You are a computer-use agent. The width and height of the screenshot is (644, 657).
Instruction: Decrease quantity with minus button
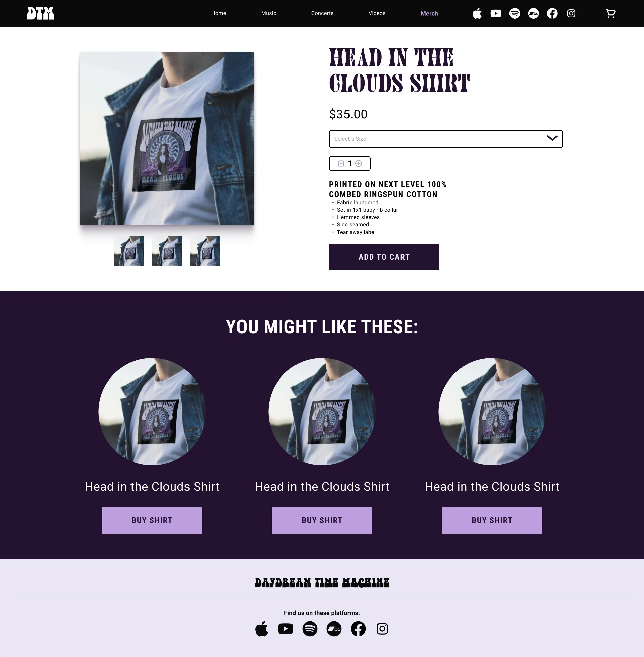point(341,164)
